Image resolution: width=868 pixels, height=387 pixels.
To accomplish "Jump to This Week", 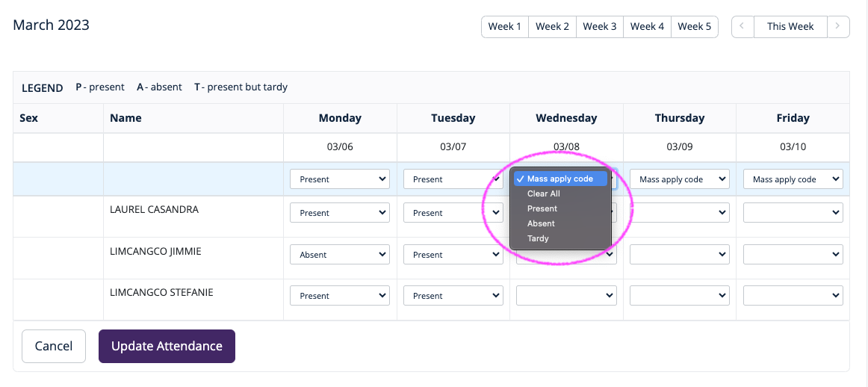I will pyautogui.click(x=790, y=27).
